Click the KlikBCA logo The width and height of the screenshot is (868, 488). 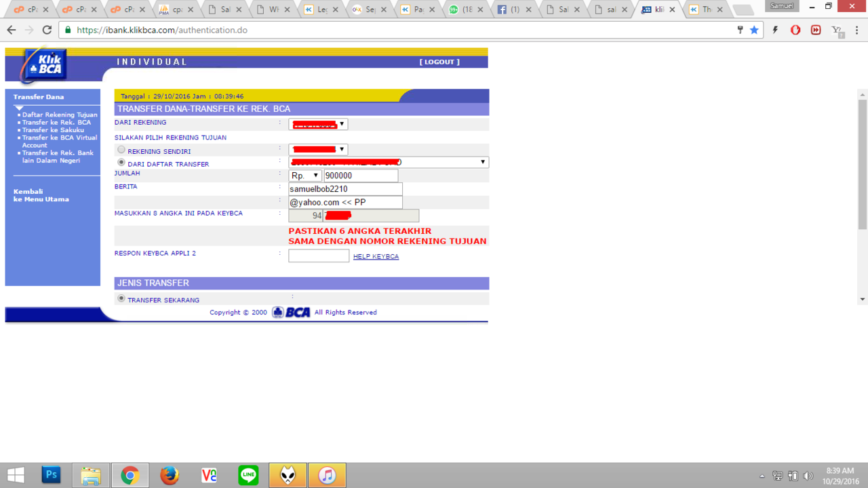(x=44, y=66)
